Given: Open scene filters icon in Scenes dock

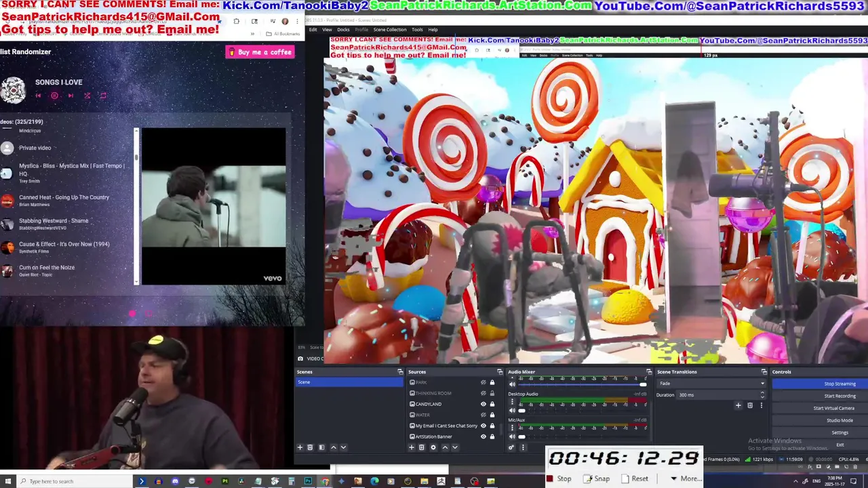Looking at the screenshot, I should [x=321, y=447].
